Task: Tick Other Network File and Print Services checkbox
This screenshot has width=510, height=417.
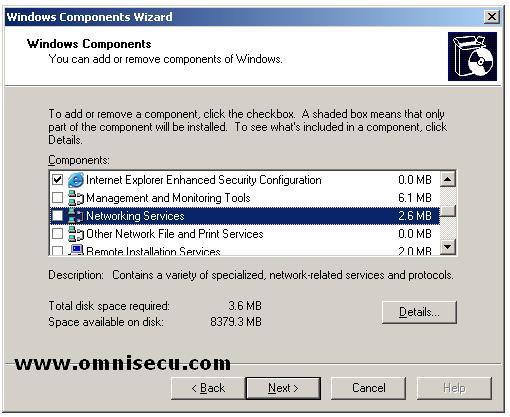Action: [x=58, y=234]
